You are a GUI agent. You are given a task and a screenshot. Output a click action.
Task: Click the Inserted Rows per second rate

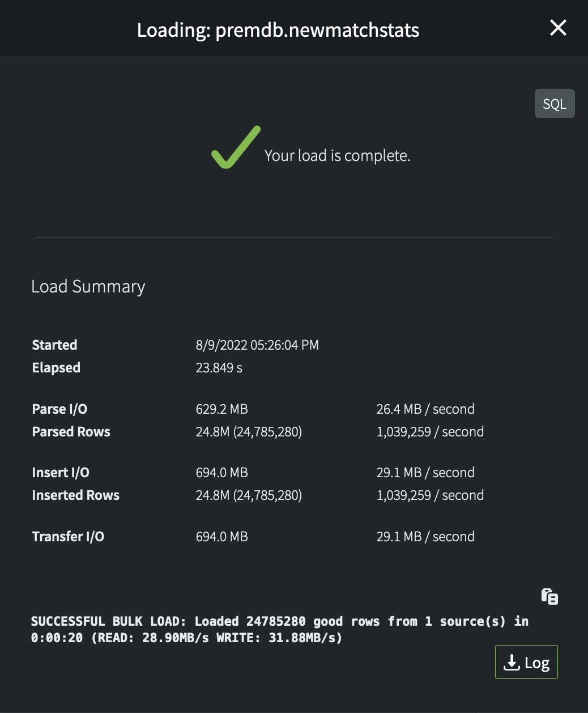click(429, 495)
